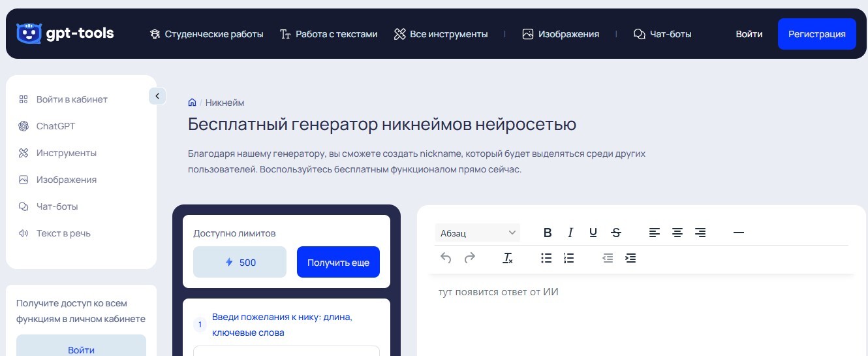Collapse the sidebar with the chevron arrow
868x356 pixels.
[x=157, y=96]
